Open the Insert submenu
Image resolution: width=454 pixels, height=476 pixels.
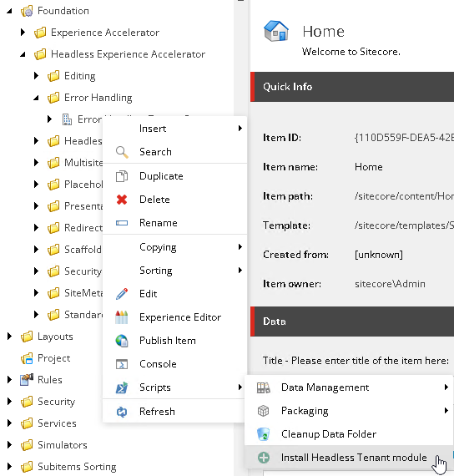(174, 129)
